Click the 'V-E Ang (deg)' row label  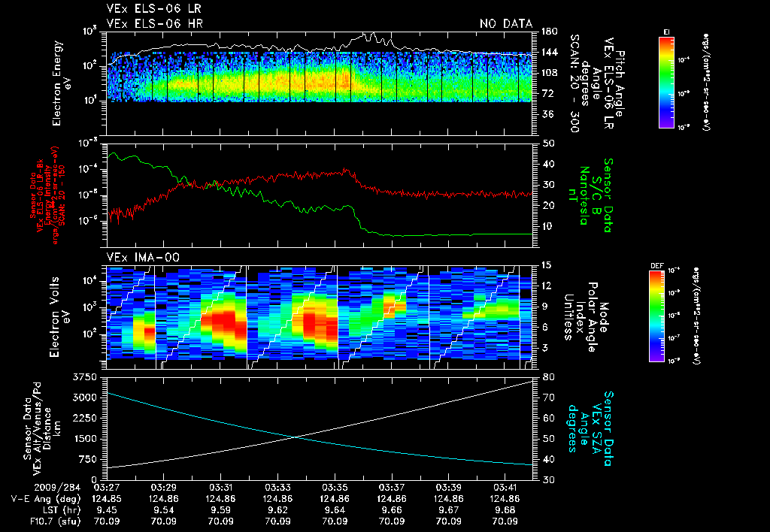pyautogui.click(x=46, y=499)
